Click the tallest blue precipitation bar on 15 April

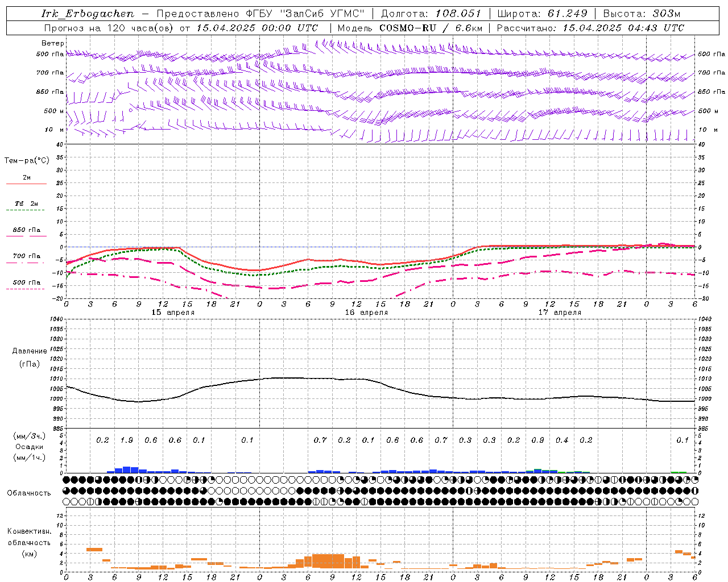(x=127, y=469)
